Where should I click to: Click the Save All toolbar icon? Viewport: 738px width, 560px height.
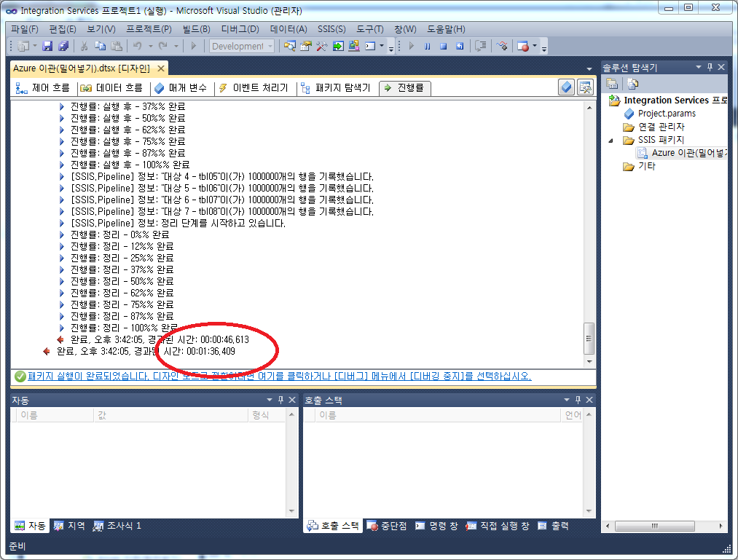[x=63, y=46]
